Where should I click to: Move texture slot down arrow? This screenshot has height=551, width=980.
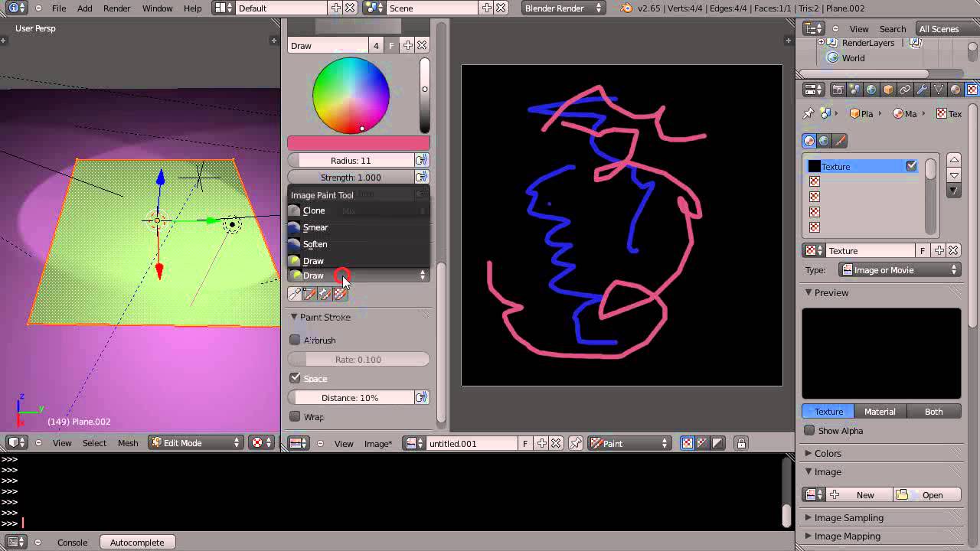point(954,175)
